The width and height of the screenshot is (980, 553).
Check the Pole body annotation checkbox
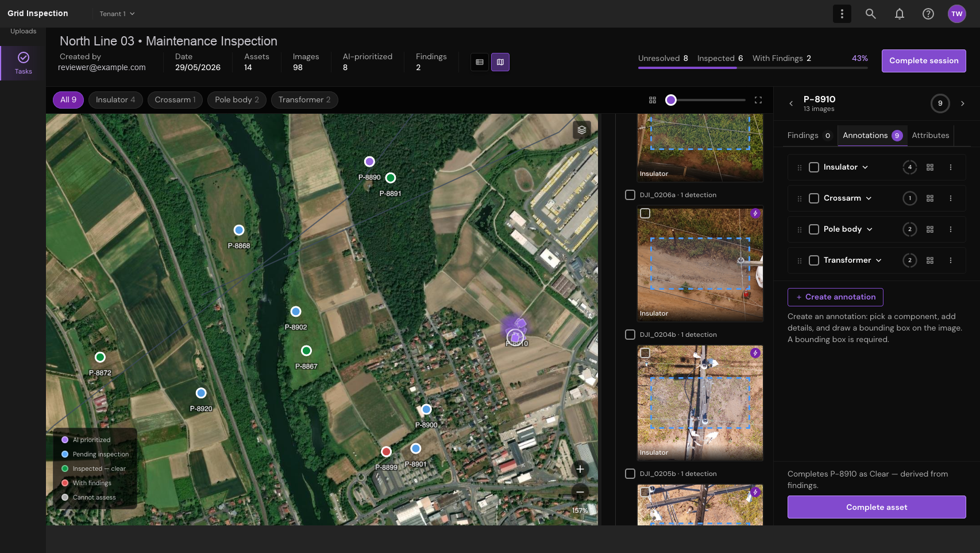coord(813,229)
